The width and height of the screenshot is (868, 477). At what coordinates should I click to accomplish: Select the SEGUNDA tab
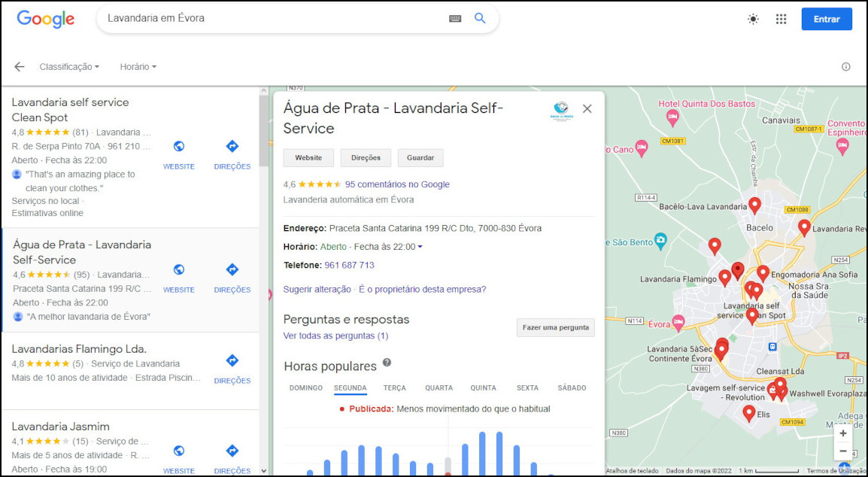pyautogui.click(x=351, y=387)
